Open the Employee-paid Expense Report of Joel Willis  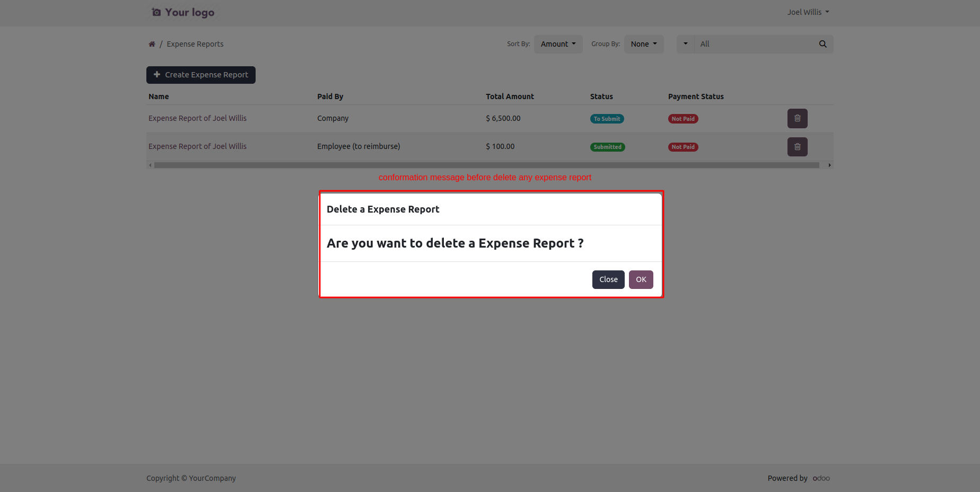pyautogui.click(x=197, y=146)
